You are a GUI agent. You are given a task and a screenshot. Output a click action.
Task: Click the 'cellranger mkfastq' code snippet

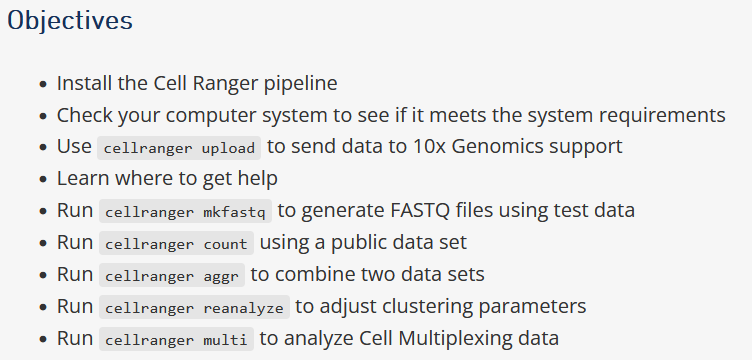pos(185,211)
